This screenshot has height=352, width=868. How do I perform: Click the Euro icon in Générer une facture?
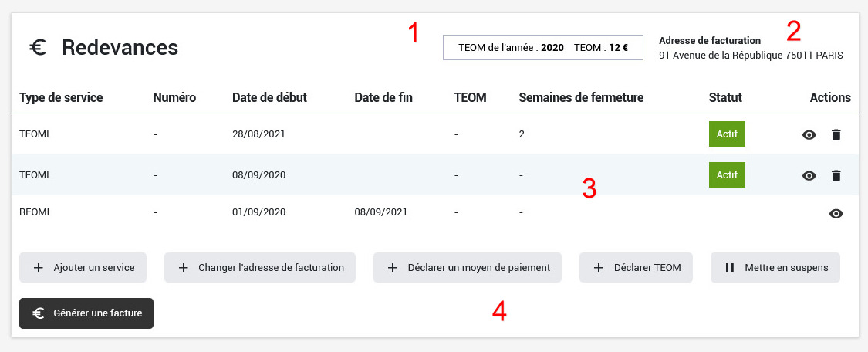tap(39, 313)
